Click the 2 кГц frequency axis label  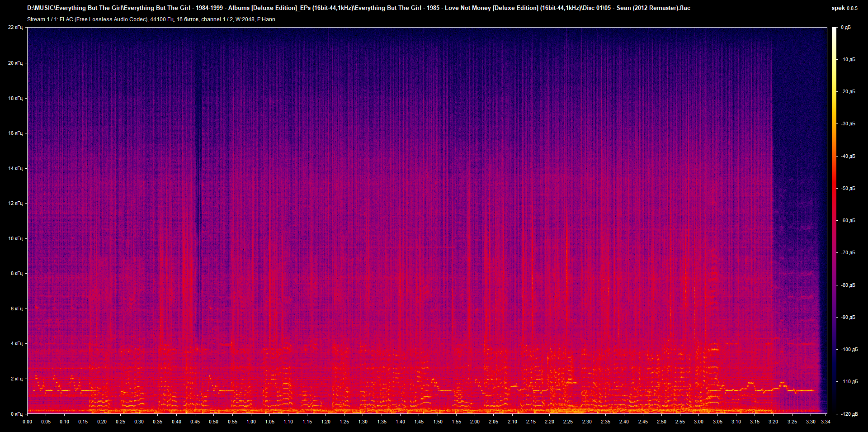tap(17, 379)
